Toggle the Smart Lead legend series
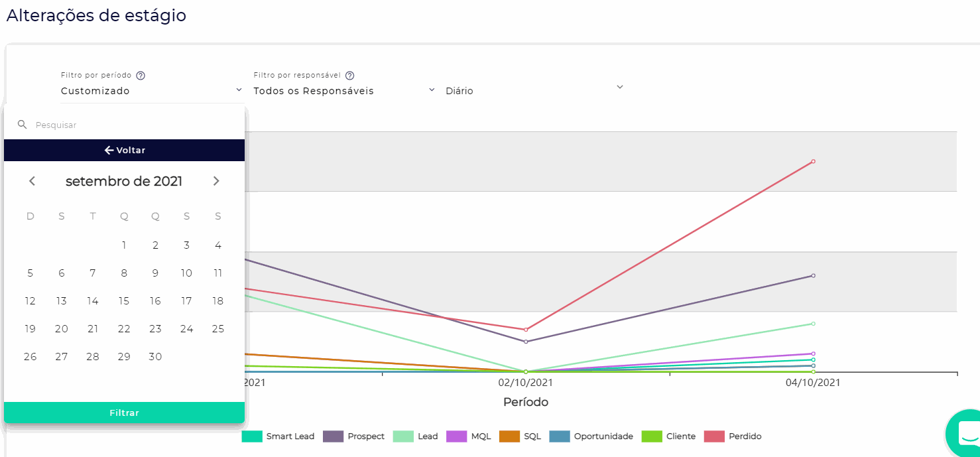 (278, 436)
